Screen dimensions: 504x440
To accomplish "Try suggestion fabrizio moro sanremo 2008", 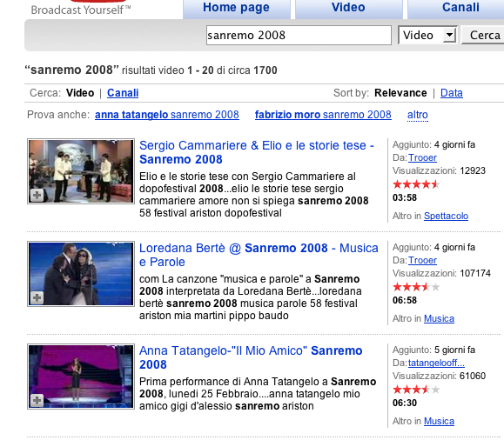I will click(323, 115).
